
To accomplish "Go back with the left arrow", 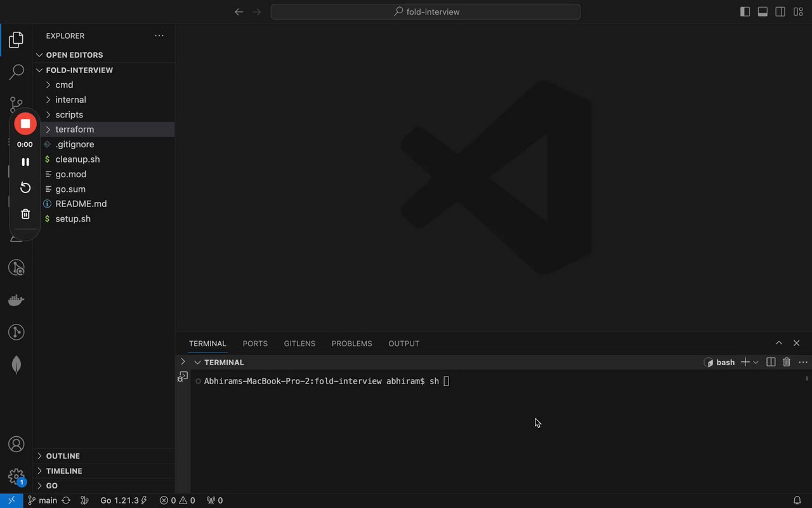I will [239, 11].
